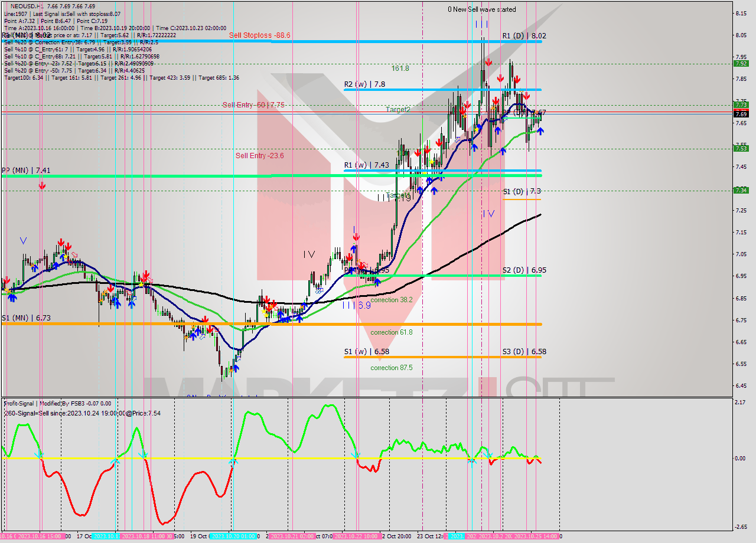Viewport: 756px width, 543px height.
Task: Click the -2.65 indicator scale value
Action: click(x=741, y=527)
